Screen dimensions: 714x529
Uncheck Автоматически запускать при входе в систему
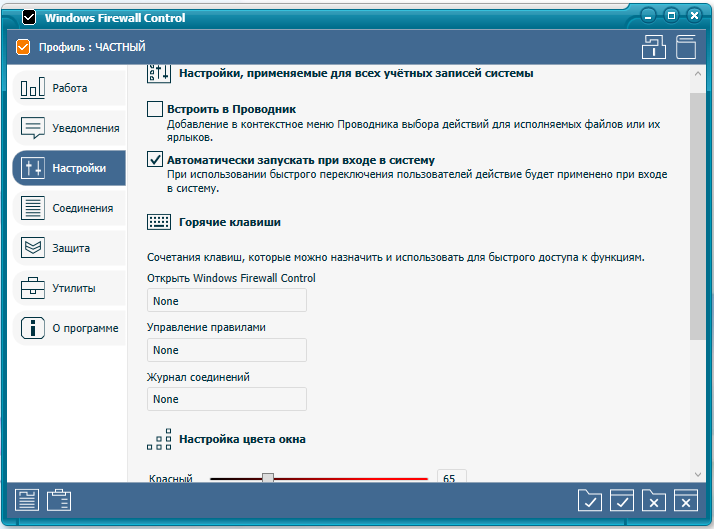(x=155, y=159)
